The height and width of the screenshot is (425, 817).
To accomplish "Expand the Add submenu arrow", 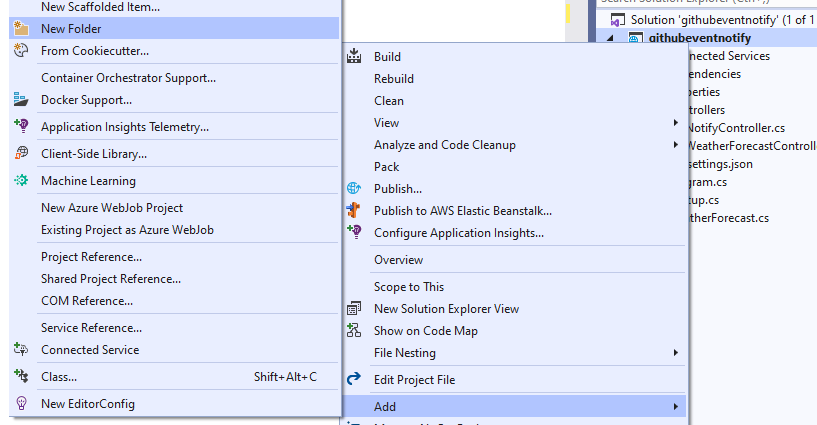I will (676, 406).
